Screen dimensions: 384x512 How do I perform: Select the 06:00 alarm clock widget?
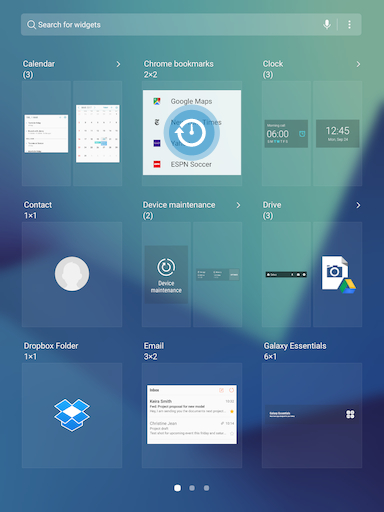pyautogui.click(x=286, y=134)
